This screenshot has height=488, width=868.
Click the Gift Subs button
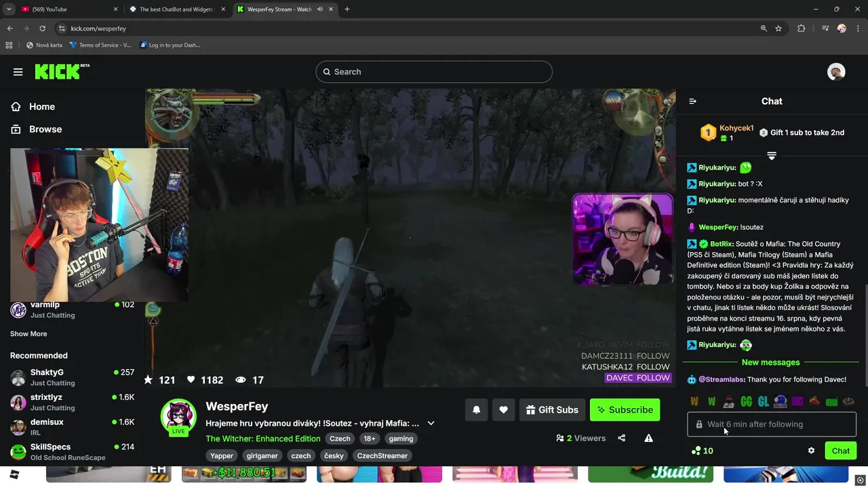552,409
